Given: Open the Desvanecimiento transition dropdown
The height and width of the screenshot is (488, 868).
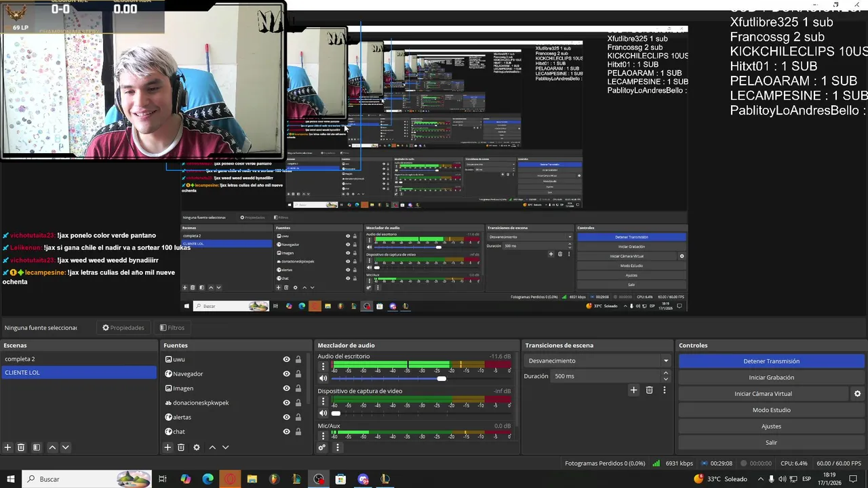Looking at the screenshot, I should point(597,361).
